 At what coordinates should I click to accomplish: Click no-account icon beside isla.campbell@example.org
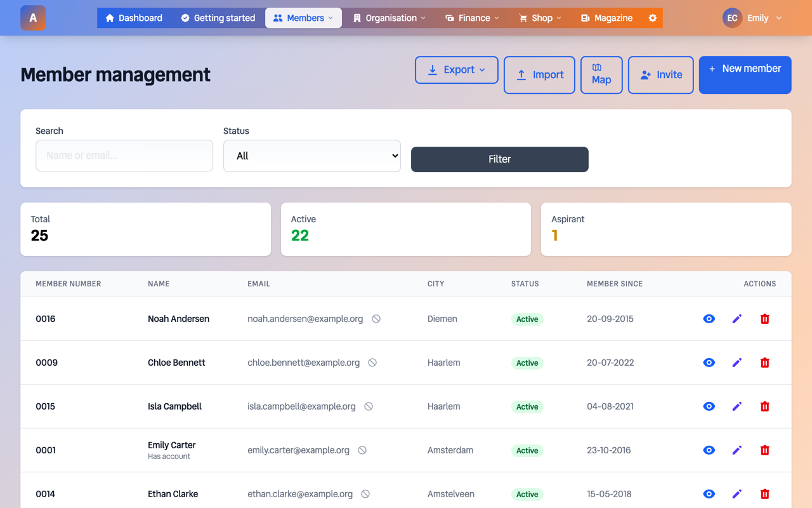[x=369, y=406]
